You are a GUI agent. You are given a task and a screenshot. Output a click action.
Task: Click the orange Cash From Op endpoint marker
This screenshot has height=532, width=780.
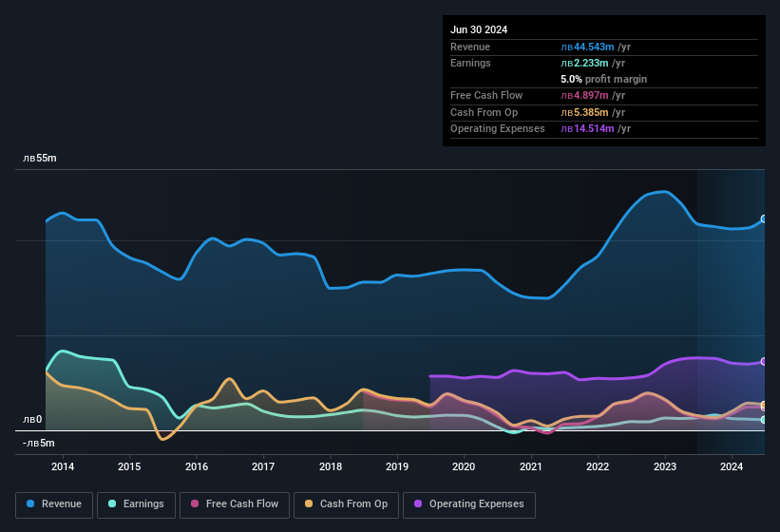point(764,405)
